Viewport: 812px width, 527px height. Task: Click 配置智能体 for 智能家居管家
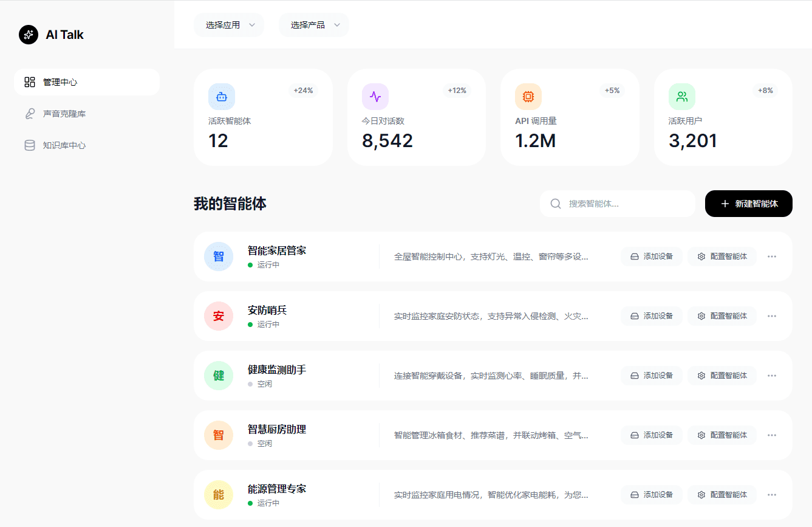coord(722,256)
